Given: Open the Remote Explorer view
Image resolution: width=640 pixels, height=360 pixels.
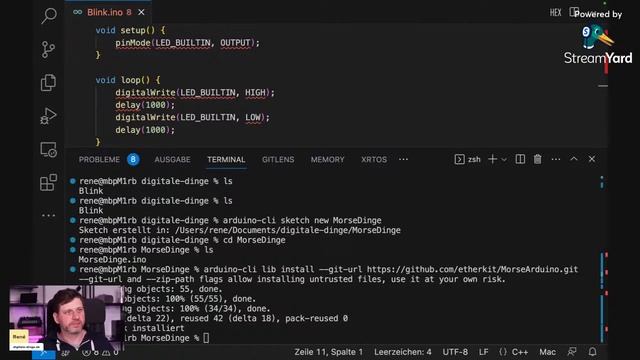Looking at the screenshot, I should tap(48, 149).
